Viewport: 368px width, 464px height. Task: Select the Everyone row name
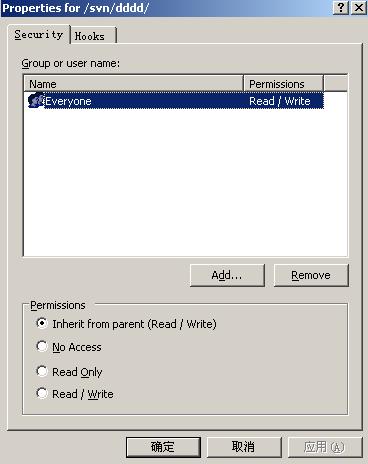[x=68, y=101]
